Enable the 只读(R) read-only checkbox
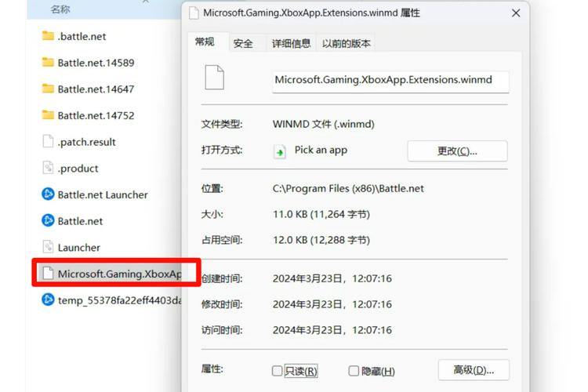Image resolution: width=588 pixels, height=392 pixels. pyautogui.click(x=277, y=371)
